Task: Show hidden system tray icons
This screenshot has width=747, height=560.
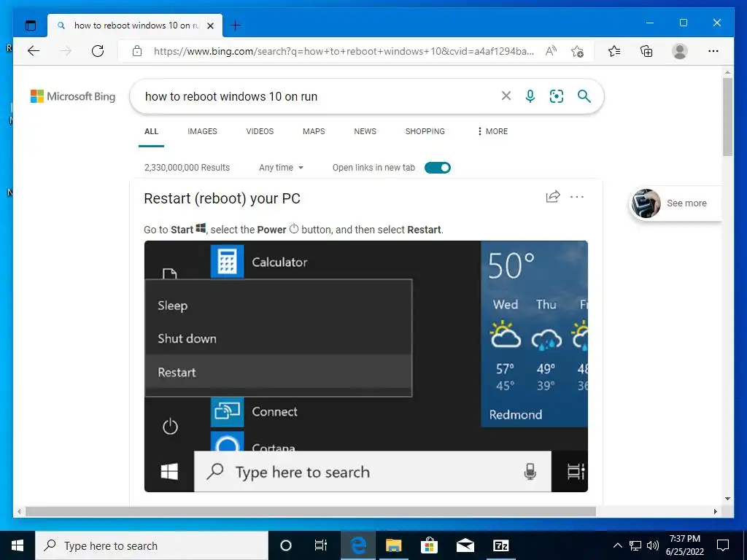Action: (617, 545)
